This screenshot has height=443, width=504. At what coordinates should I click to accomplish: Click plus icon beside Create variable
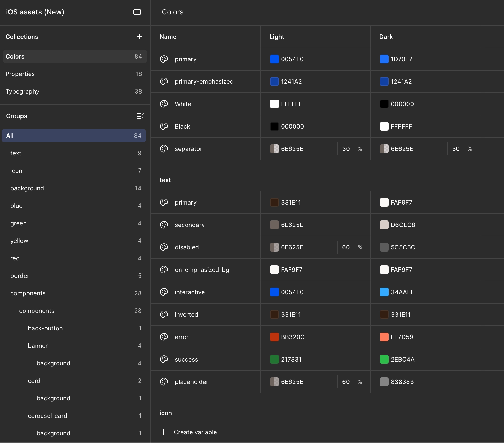(x=163, y=432)
